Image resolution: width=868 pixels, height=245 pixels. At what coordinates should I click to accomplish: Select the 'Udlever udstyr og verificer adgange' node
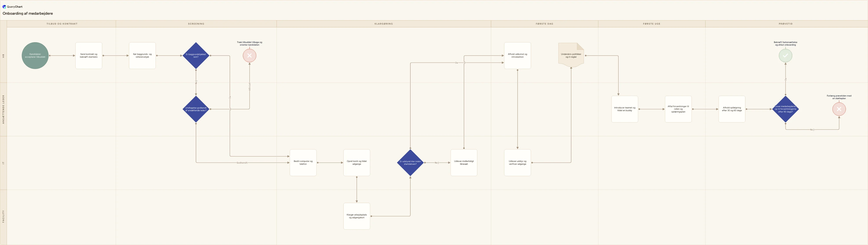point(517,163)
